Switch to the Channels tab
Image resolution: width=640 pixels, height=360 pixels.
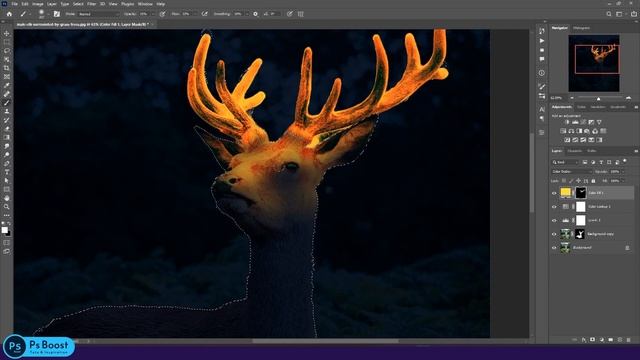(x=575, y=151)
